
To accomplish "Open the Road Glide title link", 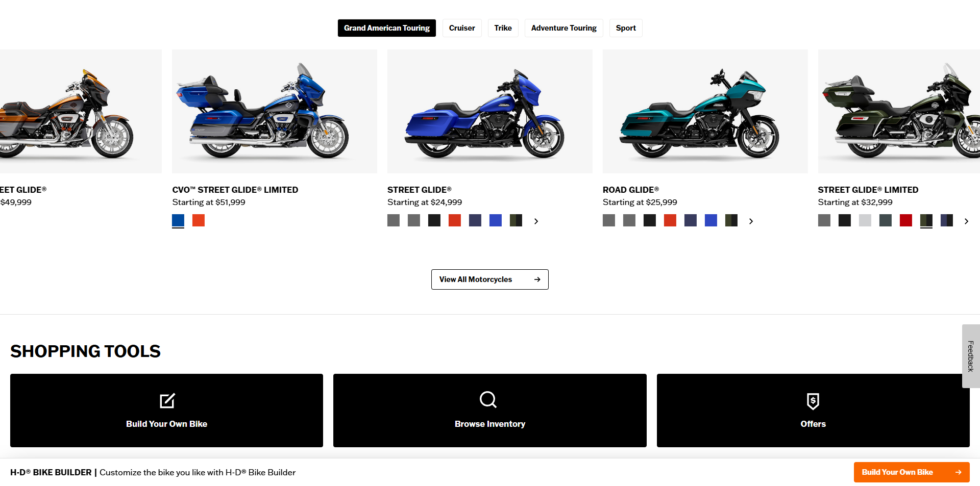I will tap(631, 190).
